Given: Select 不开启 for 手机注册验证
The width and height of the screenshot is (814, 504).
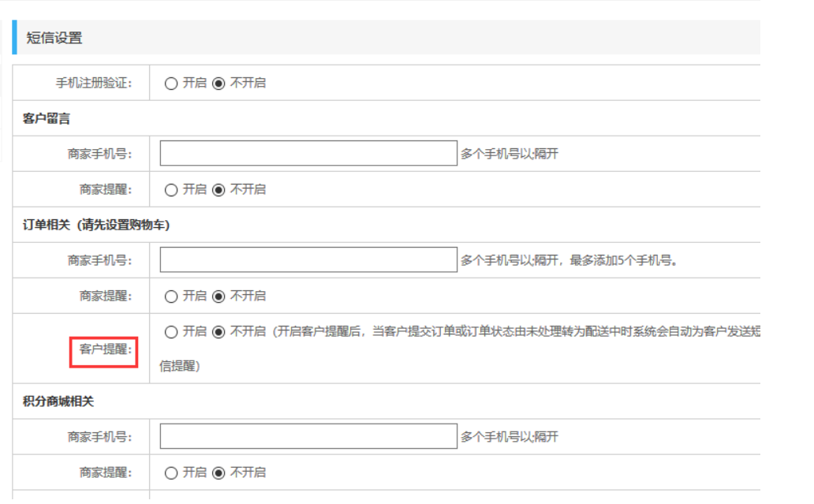Looking at the screenshot, I should click(218, 84).
